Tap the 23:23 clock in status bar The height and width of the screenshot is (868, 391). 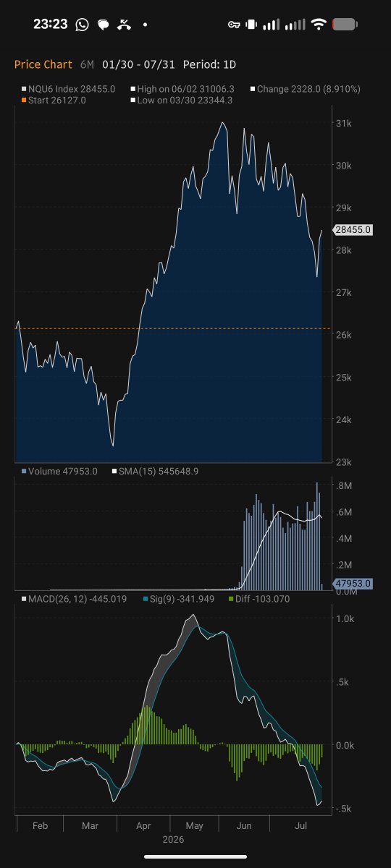(x=51, y=25)
